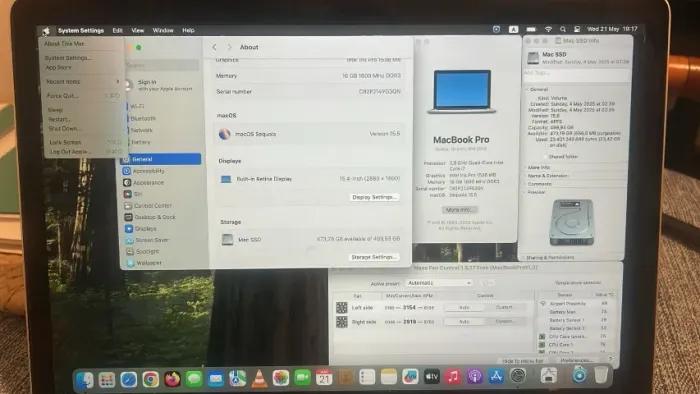Open App Store from the Dock
Image resolution: width=700 pixels, height=394 pixels.
tap(496, 377)
